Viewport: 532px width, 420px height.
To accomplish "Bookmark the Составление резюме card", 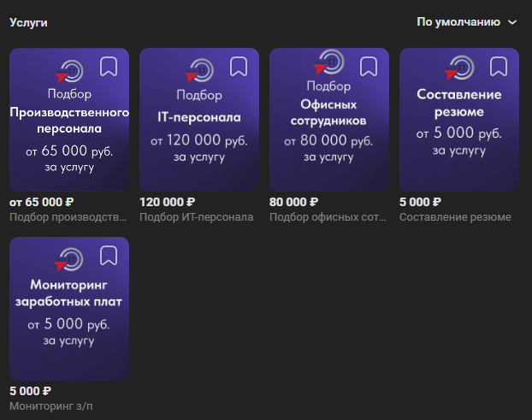I will (x=499, y=66).
